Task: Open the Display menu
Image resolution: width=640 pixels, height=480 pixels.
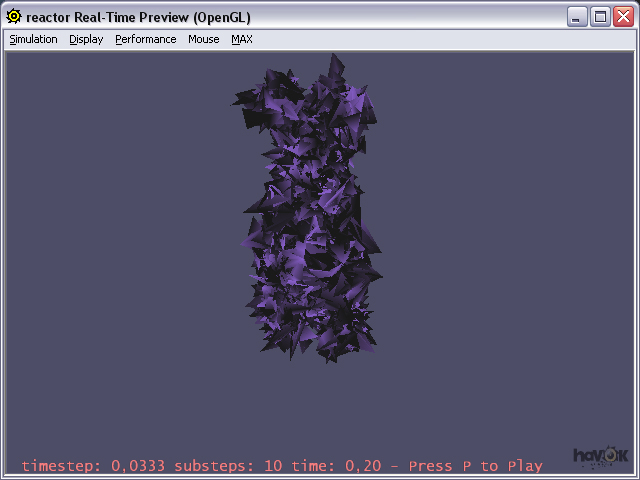Action: (x=86, y=39)
